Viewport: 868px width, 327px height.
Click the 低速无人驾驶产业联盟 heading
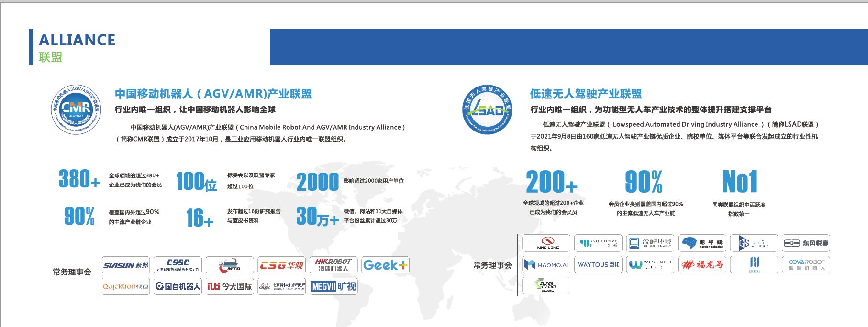[x=586, y=94]
